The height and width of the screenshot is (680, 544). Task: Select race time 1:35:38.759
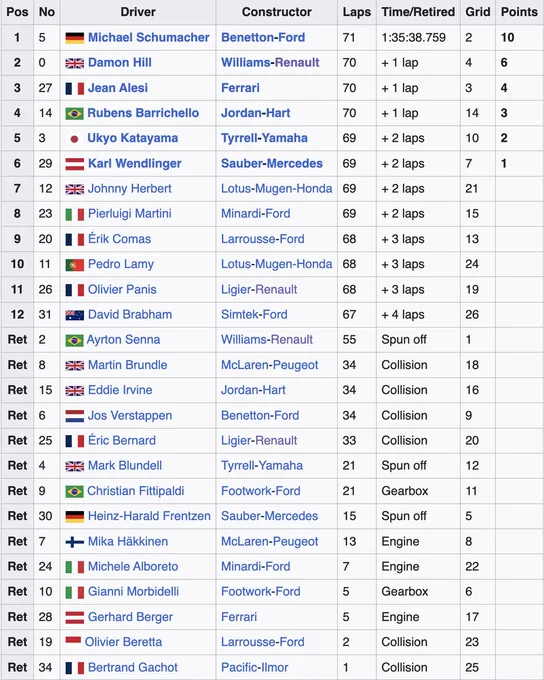413,37
